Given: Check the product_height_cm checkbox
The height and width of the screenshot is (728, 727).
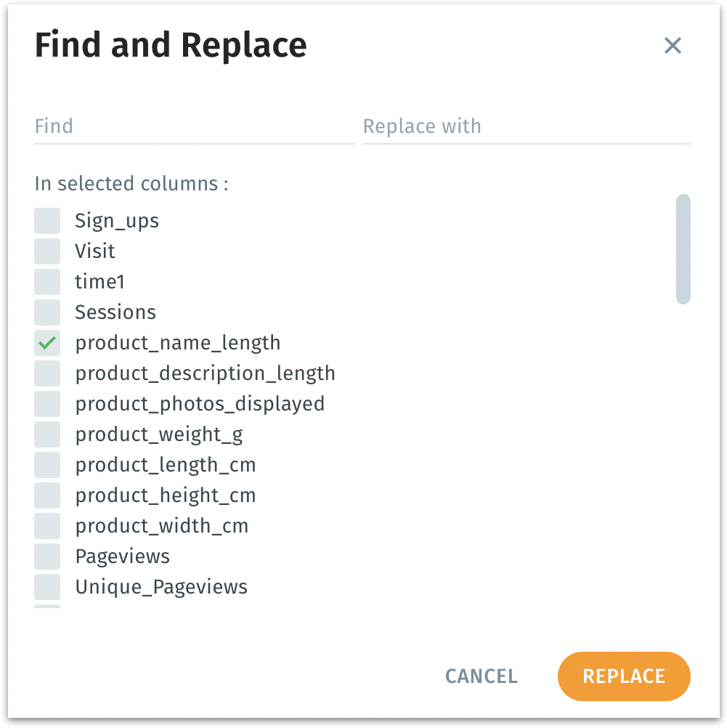Looking at the screenshot, I should (47, 496).
